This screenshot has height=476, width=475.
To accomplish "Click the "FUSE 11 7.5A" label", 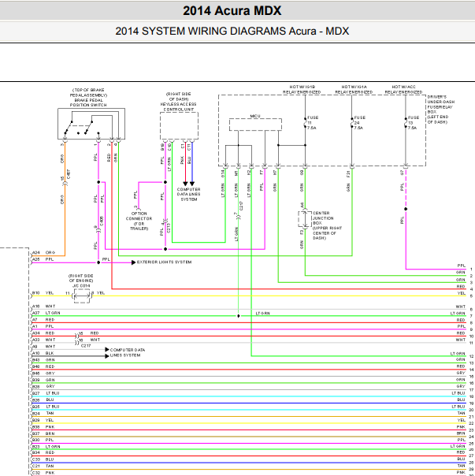I will point(313,123).
